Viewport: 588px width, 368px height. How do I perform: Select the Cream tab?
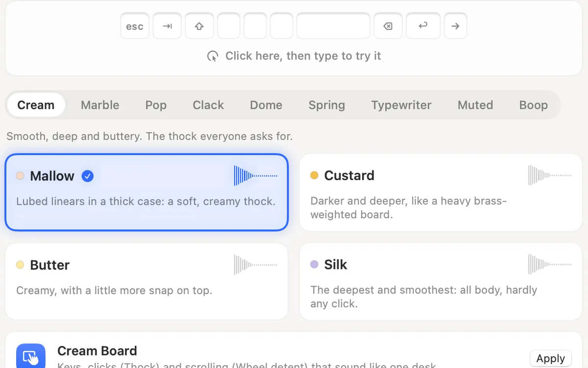(x=36, y=105)
